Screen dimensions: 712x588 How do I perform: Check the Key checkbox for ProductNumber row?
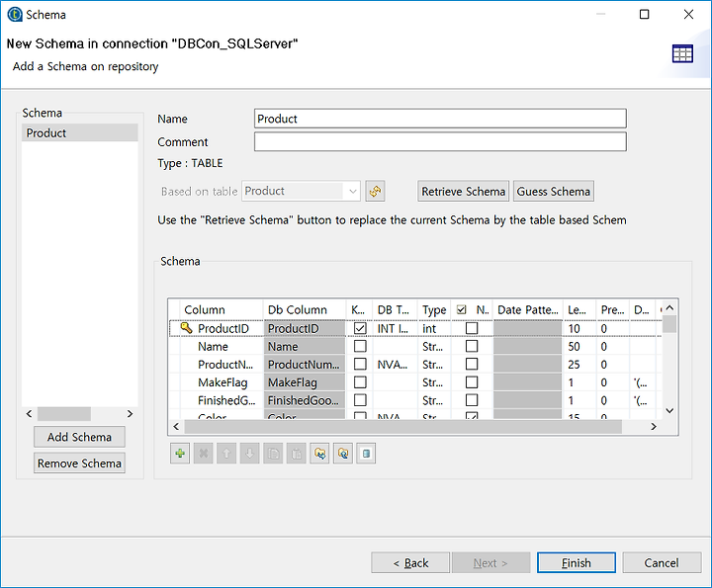click(360, 364)
